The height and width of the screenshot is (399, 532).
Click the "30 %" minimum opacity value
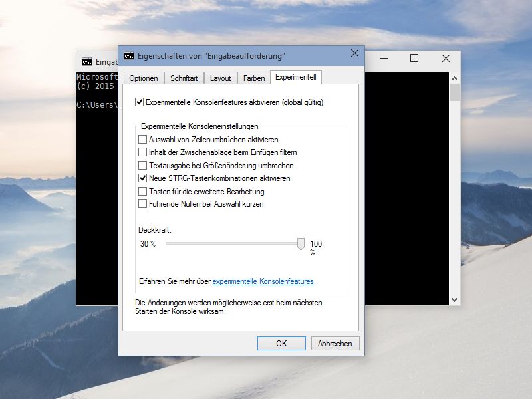(x=148, y=243)
